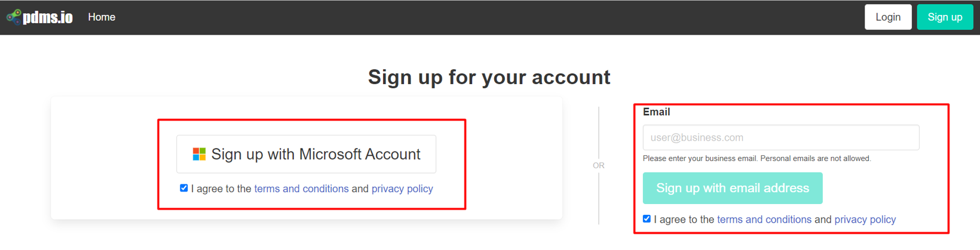The width and height of the screenshot is (980, 250).
Task: Click 'I agree to the' label beside the Microsoft checkbox
Action: click(221, 189)
